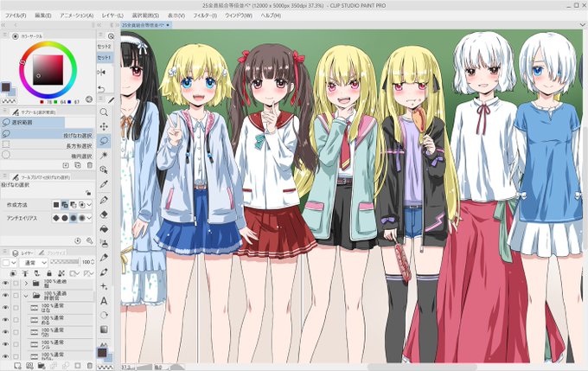Open the フィルター(I) menu

[x=205, y=16]
